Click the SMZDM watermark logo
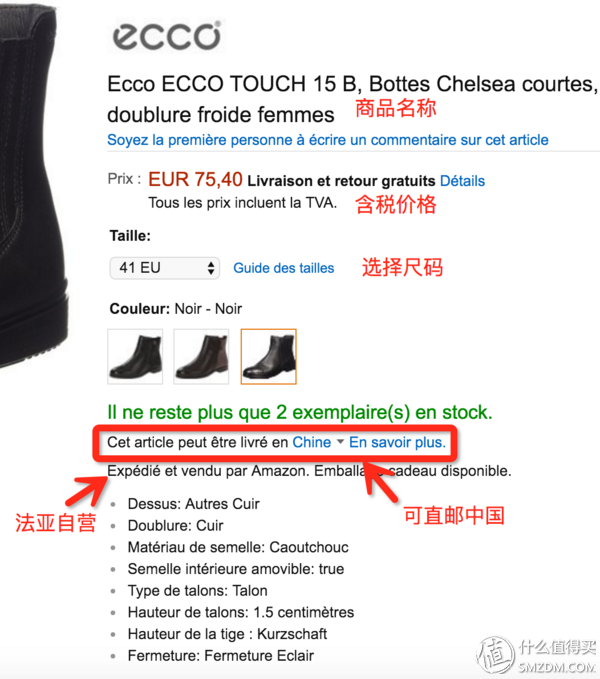 [x=537, y=655]
